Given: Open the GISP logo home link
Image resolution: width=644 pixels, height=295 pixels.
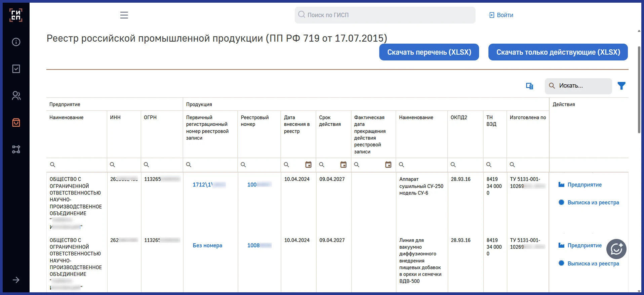Looking at the screenshot, I should point(16,15).
